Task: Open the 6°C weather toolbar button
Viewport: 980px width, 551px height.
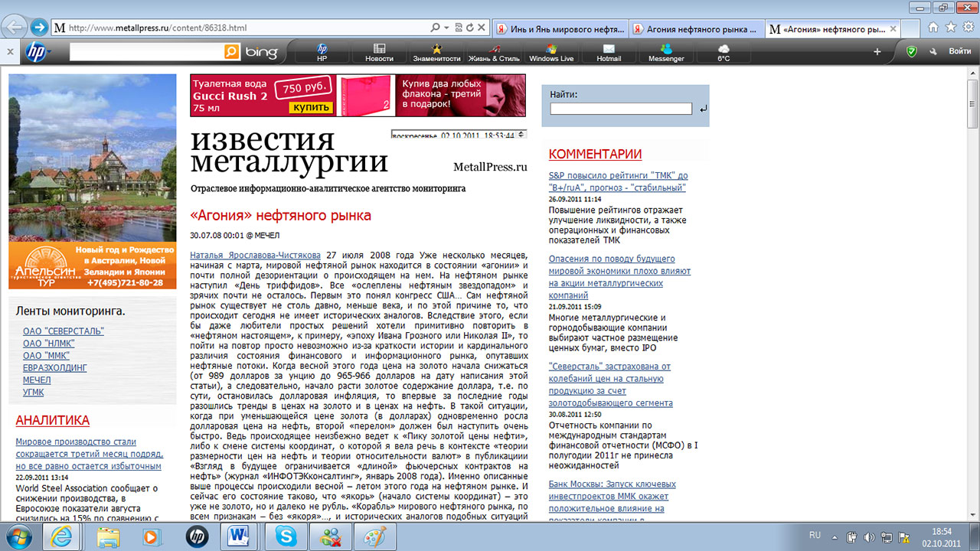Action: point(724,52)
